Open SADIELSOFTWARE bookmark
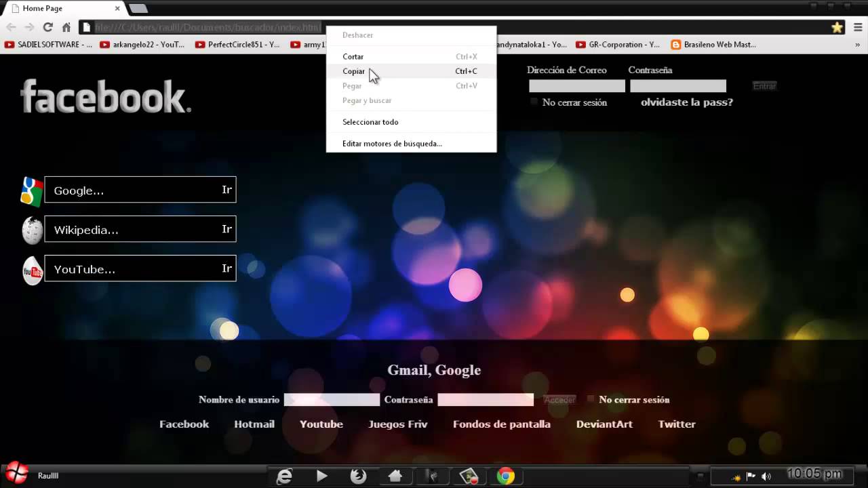Image resolution: width=868 pixels, height=488 pixels. coord(48,45)
